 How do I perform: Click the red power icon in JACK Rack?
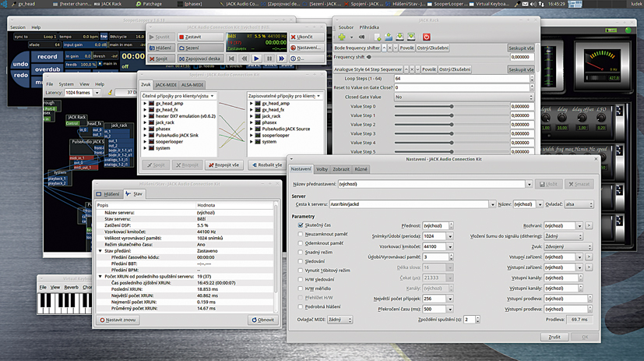pos(426,37)
